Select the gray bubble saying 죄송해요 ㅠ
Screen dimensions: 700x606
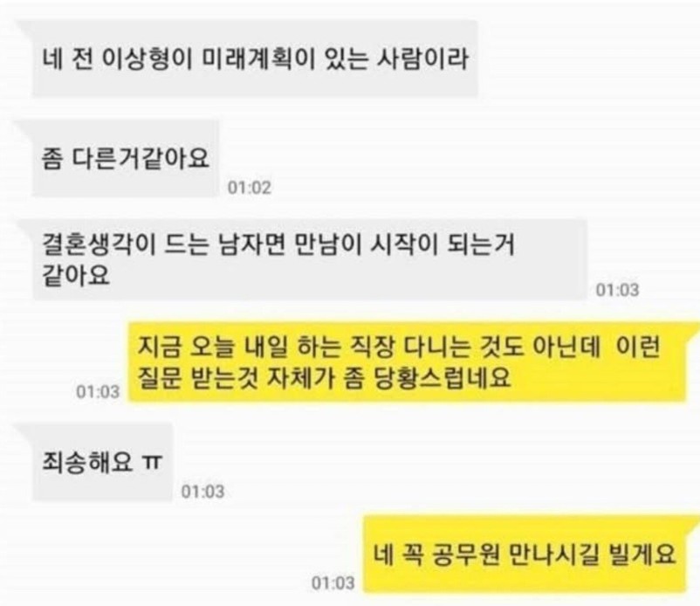click(x=102, y=462)
